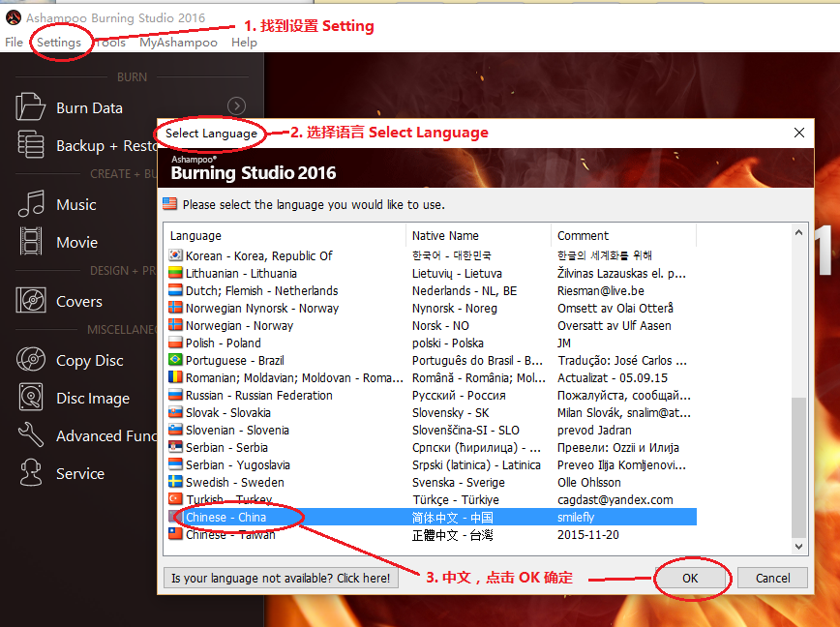Image resolution: width=840 pixels, height=627 pixels.
Task: Click the Ashampoo app logo in title bar
Action: click(14, 17)
